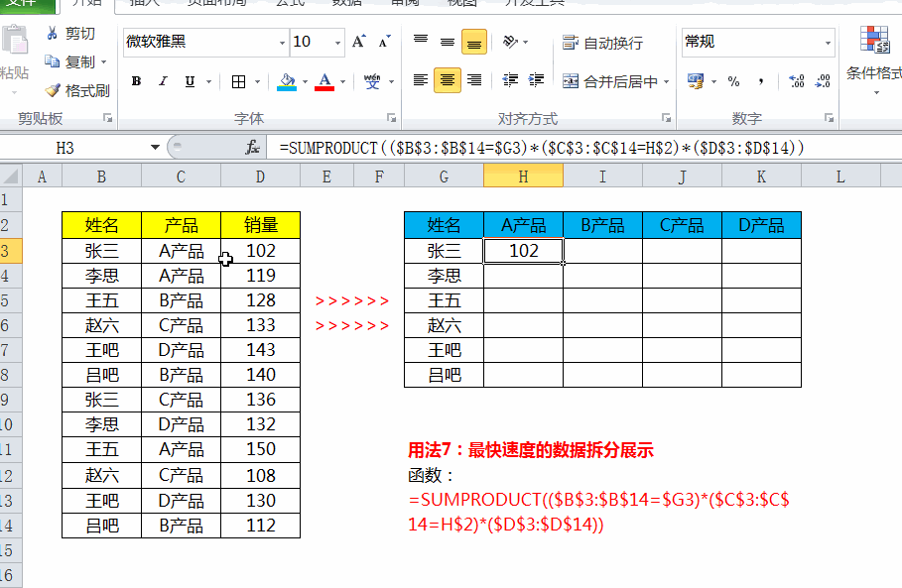This screenshot has height=588, width=902.
Task: Click the accounting number format icon
Action: 696,81
